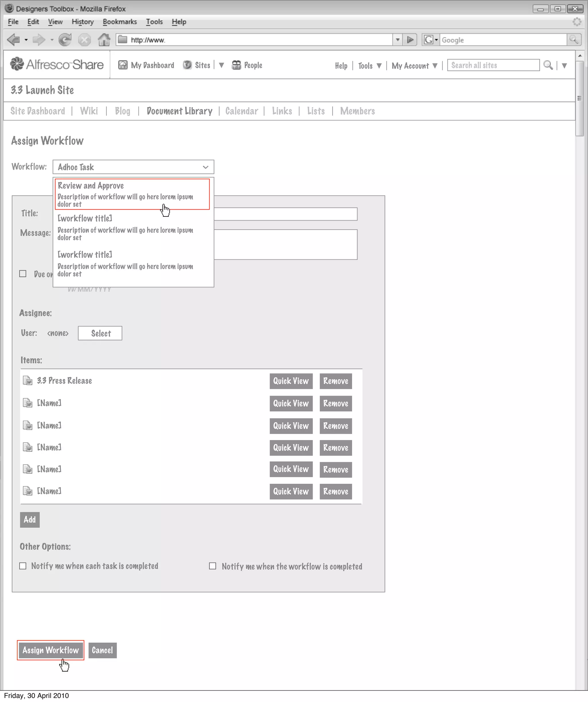Open the People directory icon
This screenshot has width=588, height=702.
click(236, 65)
